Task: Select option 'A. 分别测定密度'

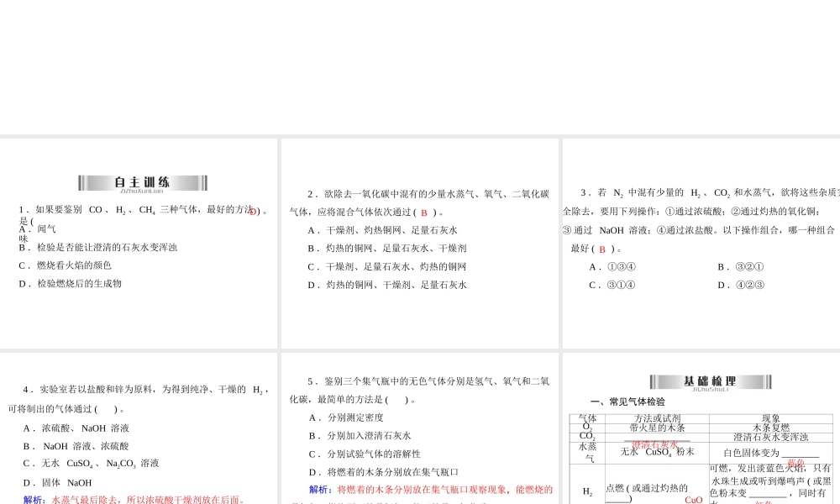Action: [346, 417]
